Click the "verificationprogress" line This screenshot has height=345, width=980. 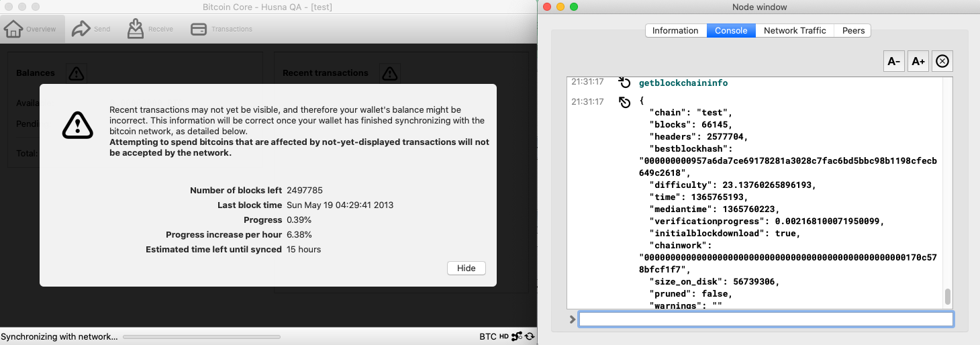tap(767, 221)
